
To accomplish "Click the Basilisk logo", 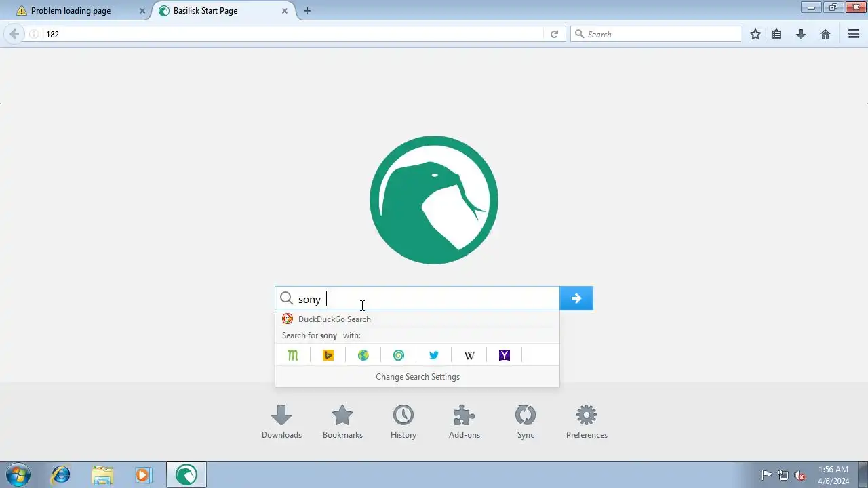I will click(x=434, y=200).
